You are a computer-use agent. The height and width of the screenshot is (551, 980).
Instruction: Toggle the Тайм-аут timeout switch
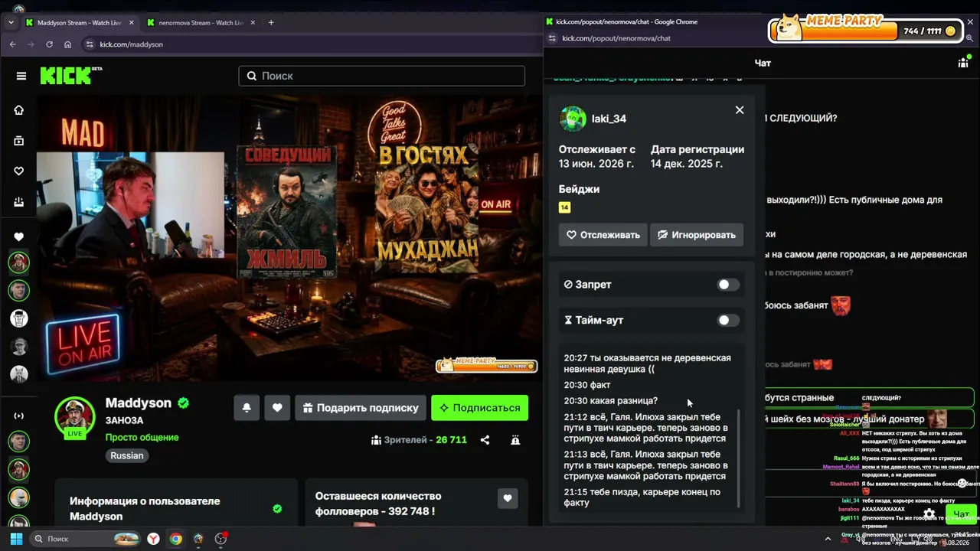(x=728, y=321)
